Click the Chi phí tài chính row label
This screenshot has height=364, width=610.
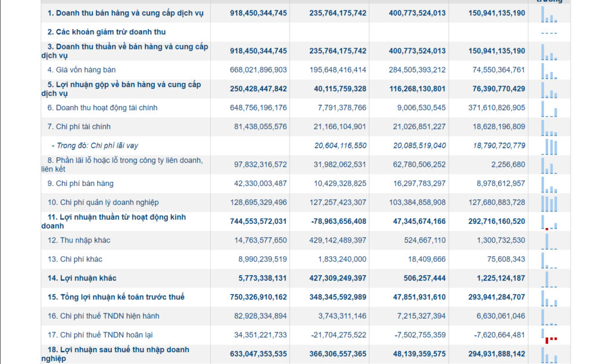(79, 127)
